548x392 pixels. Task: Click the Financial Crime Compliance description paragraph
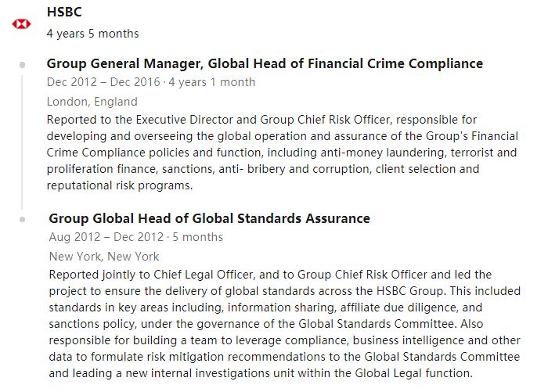point(283,153)
